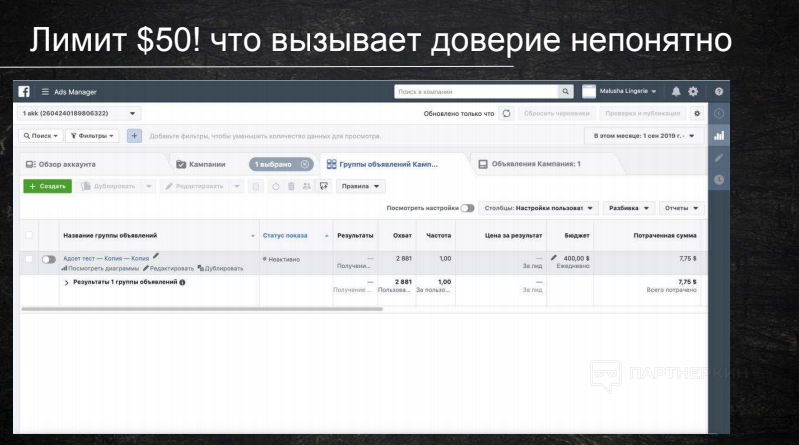This screenshot has height=445, width=799.
Task: Click the revert circular arrow toolbar icon
Action: (276, 187)
